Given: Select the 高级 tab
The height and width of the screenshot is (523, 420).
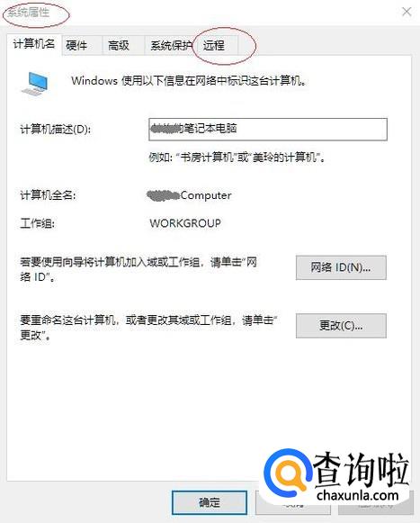Looking at the screenshot, I should [124, 45].
